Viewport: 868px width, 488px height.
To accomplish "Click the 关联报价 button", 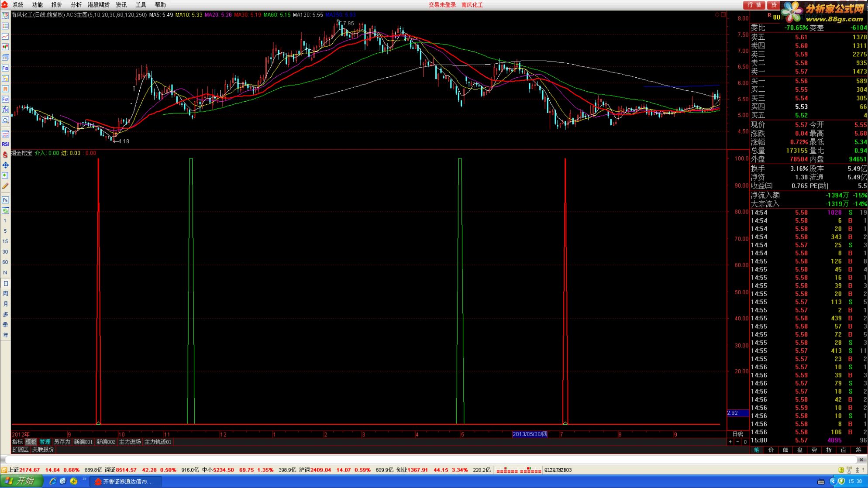I will click(x=43, y=450).
